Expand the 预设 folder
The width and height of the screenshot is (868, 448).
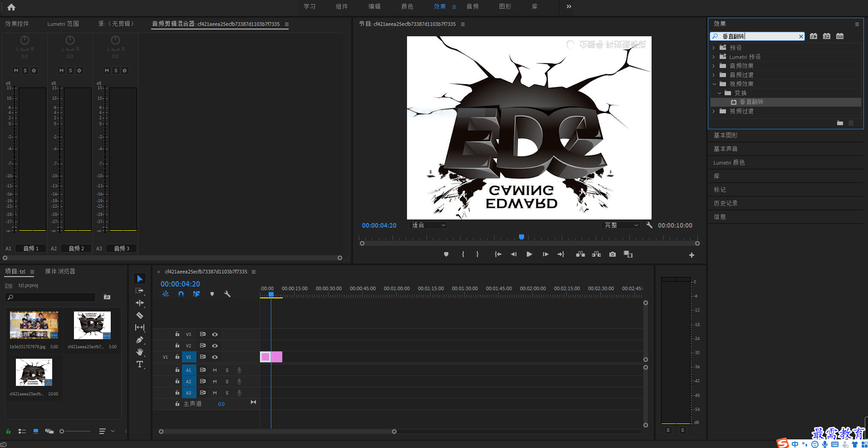tap(714, 48)
